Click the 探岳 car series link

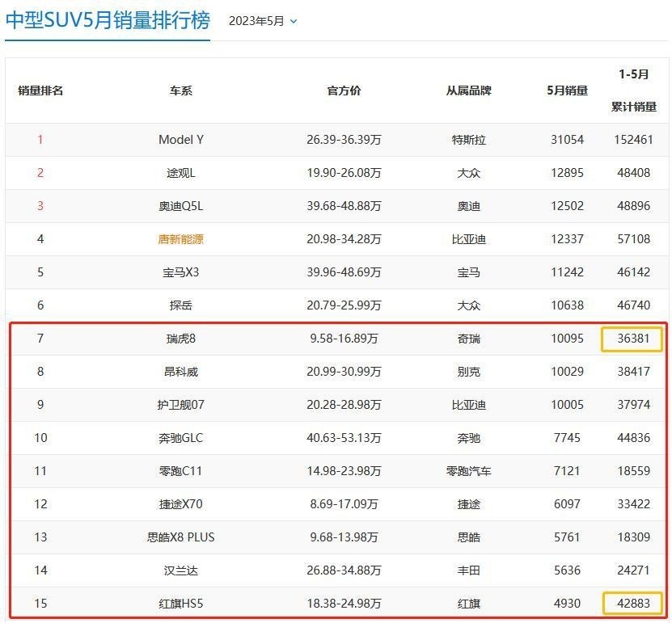tap(181, 305)
